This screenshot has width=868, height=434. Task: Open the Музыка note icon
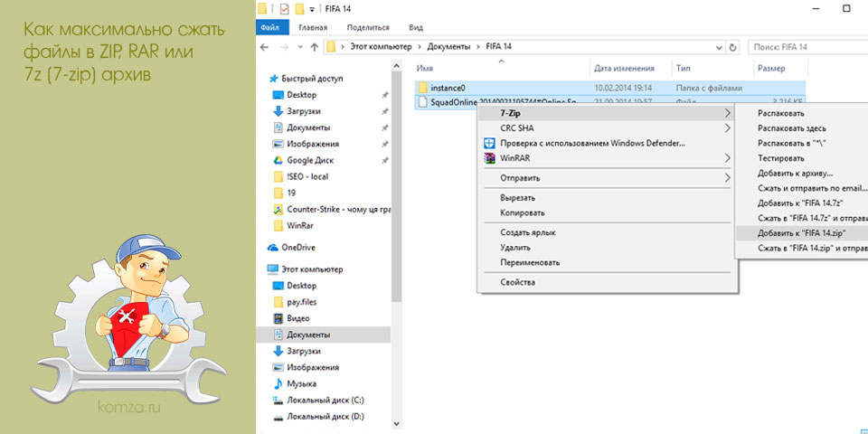pyautogui.click(x=278, y=383)
